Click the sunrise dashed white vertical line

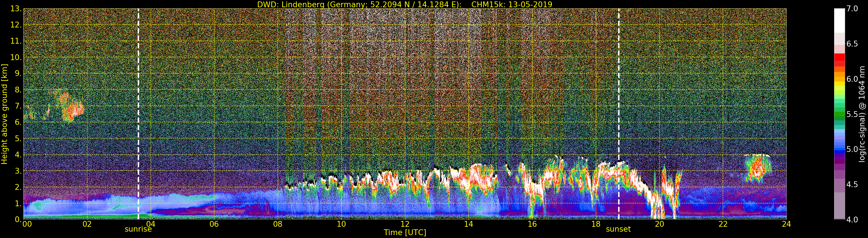click(x=138, y=114)
